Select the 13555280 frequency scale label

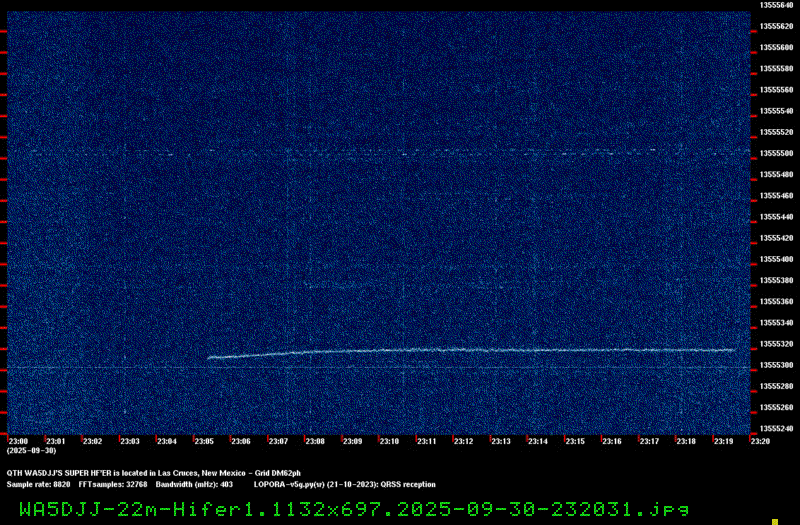pyautogui.click(x=777, y=386)
